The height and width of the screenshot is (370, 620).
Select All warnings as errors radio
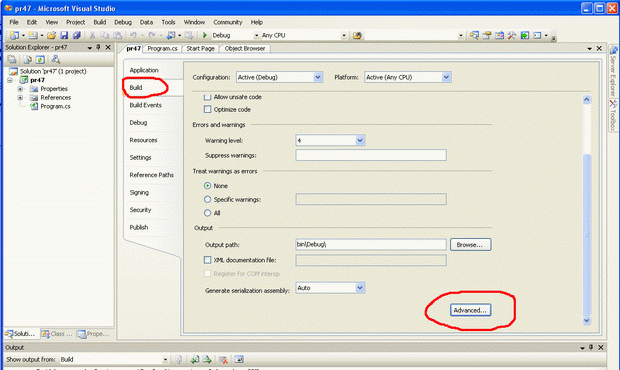click(x=207, y=213)
